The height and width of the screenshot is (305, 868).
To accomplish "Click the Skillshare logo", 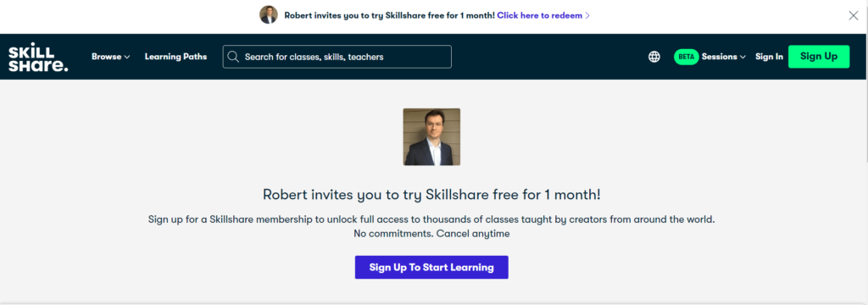I will 38,57.
